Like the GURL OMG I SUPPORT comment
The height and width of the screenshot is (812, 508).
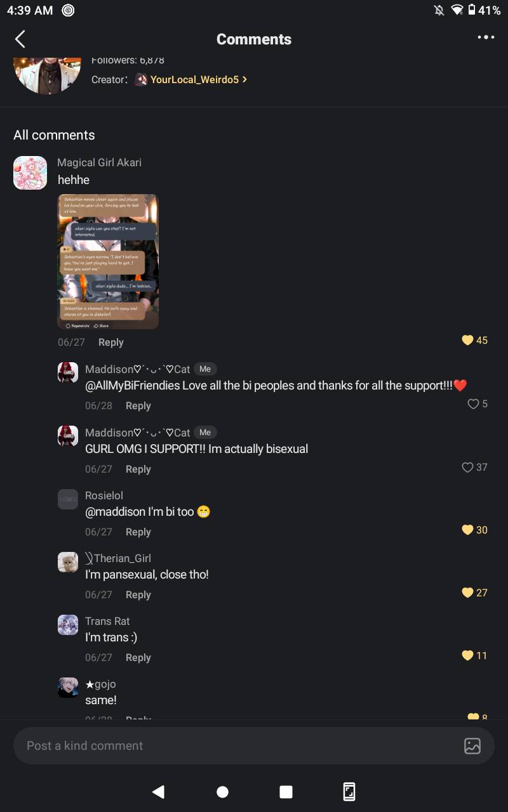coord(467,468)
